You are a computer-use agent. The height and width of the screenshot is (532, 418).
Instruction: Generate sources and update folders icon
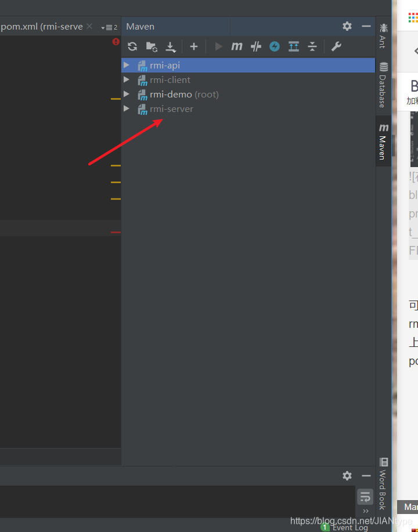tap(152, 46)
